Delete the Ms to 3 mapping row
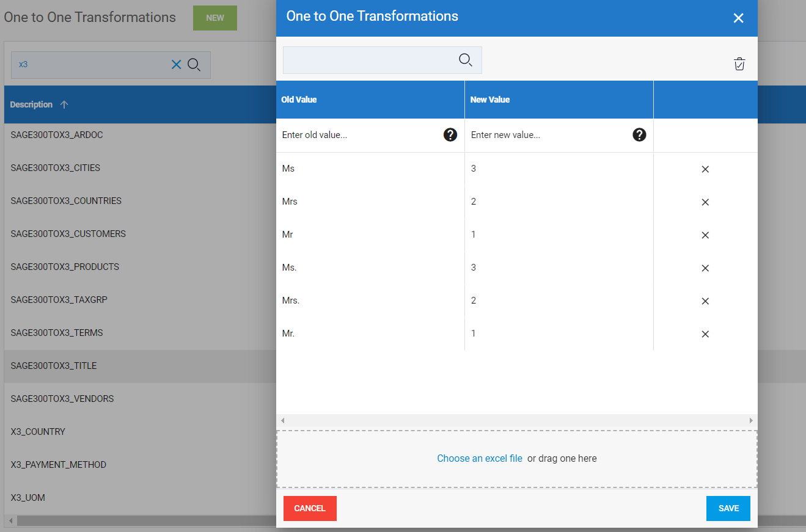This screenshot has width=806, height=532. (705, 169)
